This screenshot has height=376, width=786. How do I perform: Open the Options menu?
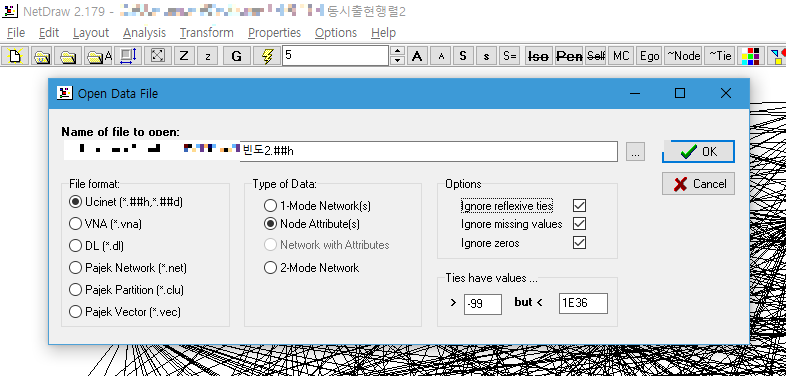coord(336,33)
